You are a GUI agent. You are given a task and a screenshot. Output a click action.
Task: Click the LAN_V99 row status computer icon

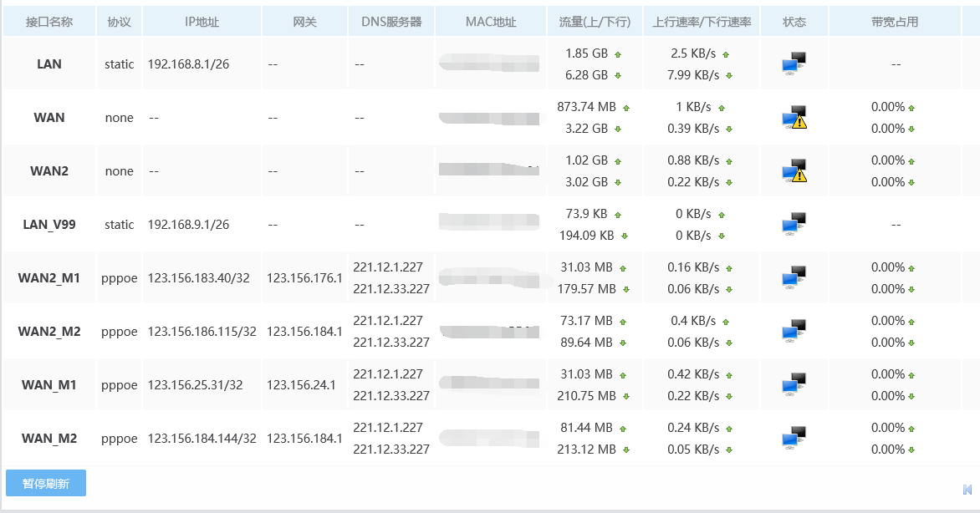pos(794,224)
